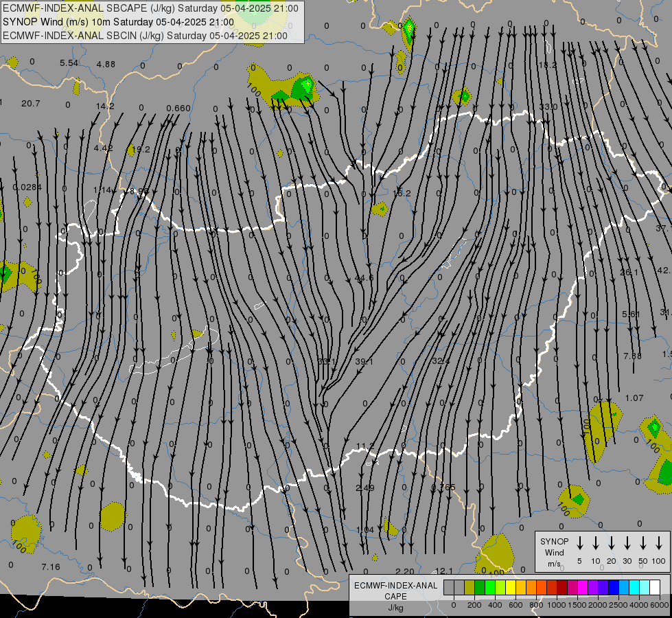Click the 6000 tick label on the CAPE scale
This screenshot has width=672, height=618.
tap(660, 605)
